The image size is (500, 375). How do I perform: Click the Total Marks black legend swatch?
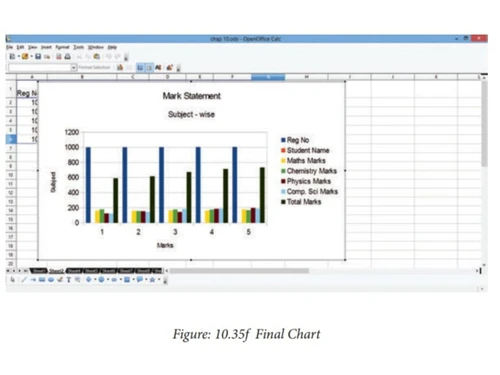click(283, 202)
